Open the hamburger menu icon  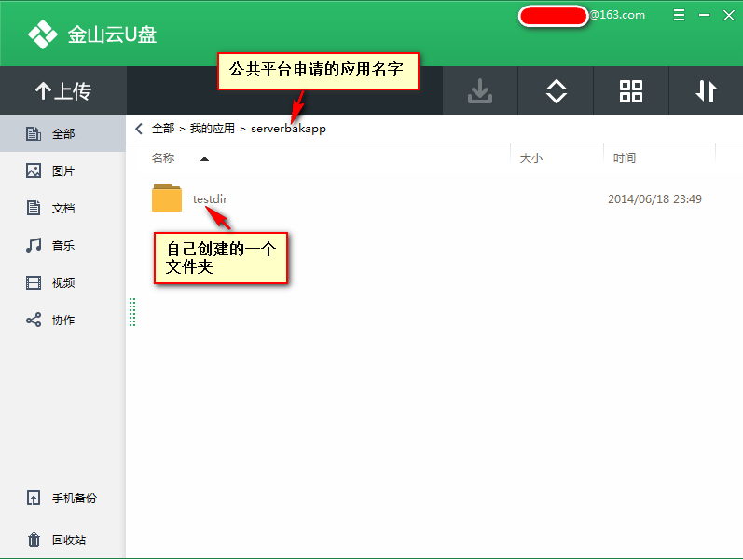[x=679, y=15]
